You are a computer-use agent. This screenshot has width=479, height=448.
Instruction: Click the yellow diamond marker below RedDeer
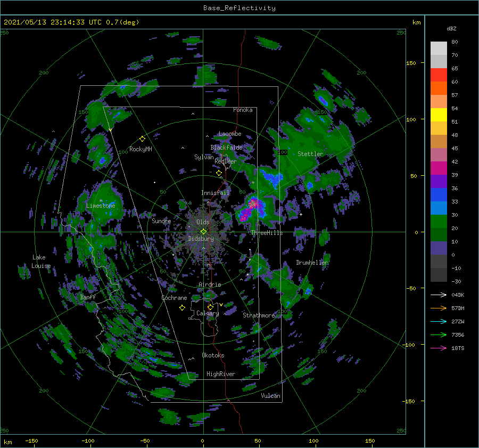[219, 173]
